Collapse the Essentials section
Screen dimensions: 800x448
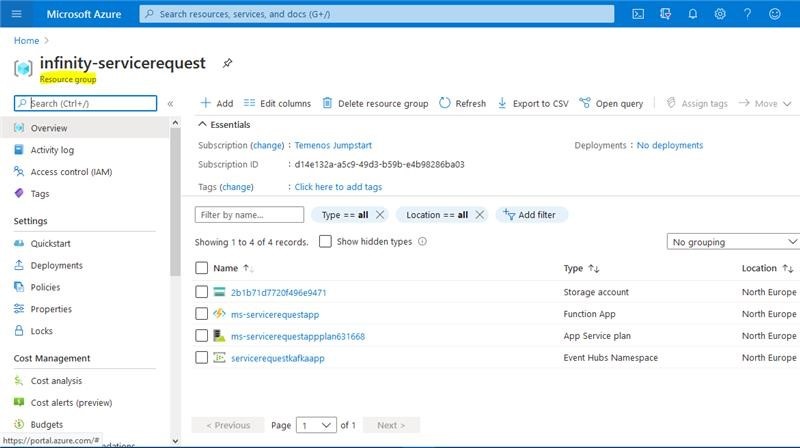click(203, 125)
